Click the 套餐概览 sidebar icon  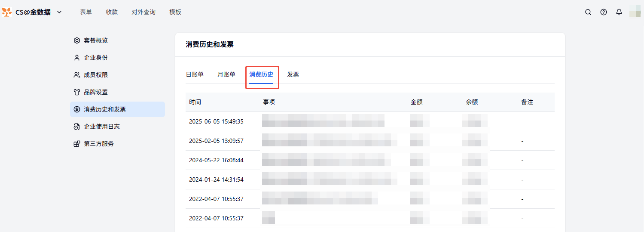[x=77, y=40]
